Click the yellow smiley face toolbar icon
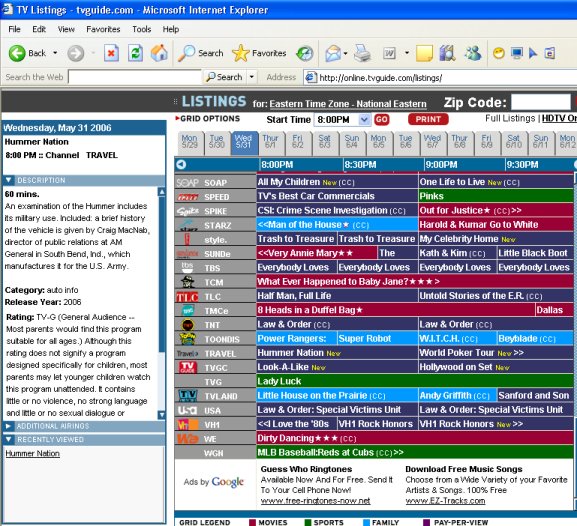The height and width of the screenshot is (526, 577). point(499,53)
